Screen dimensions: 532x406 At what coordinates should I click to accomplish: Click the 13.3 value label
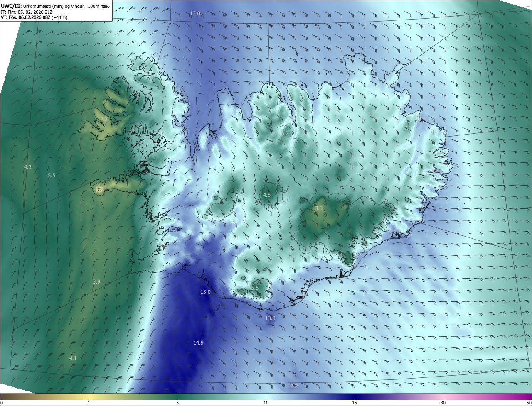click(x=270, y=318)
